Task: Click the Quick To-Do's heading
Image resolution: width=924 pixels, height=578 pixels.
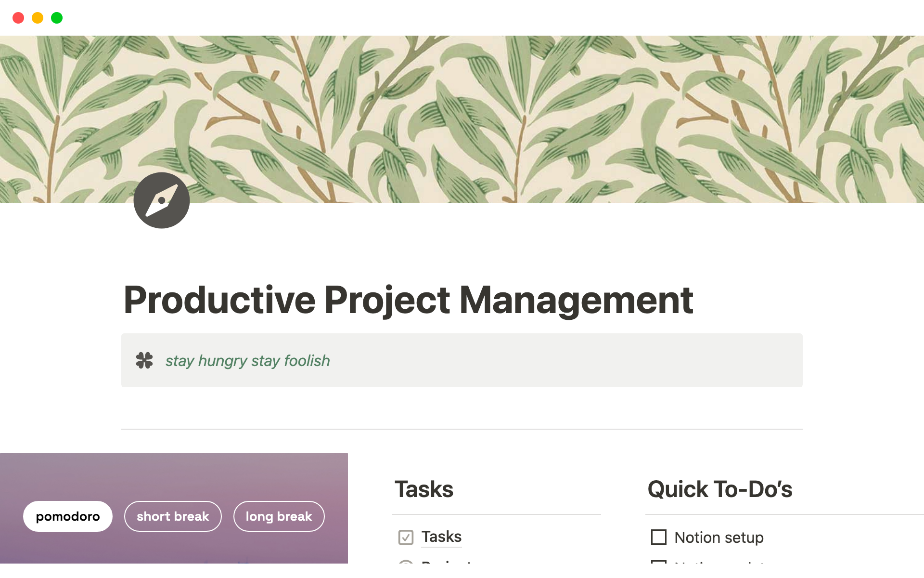Action: (719, 489)
